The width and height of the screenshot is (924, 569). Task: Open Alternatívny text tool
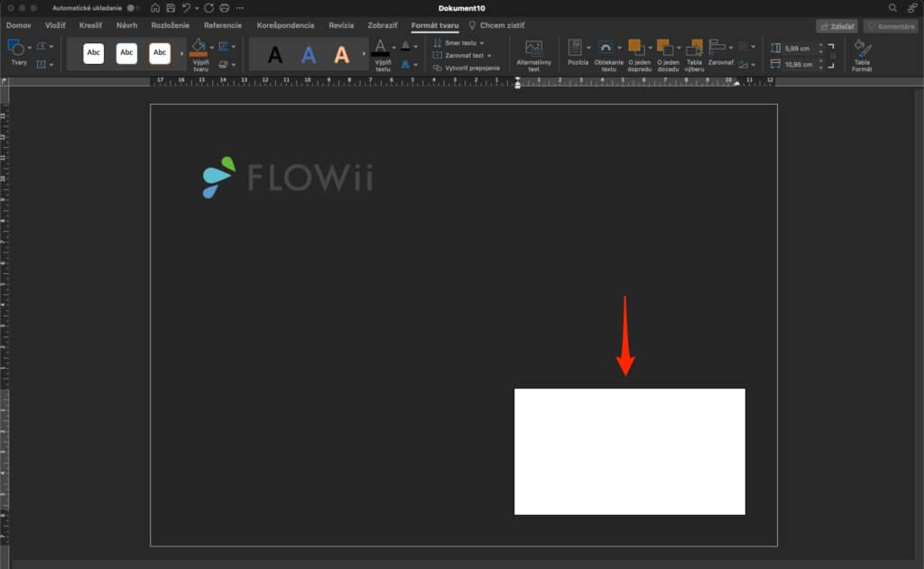click(534, 56)
